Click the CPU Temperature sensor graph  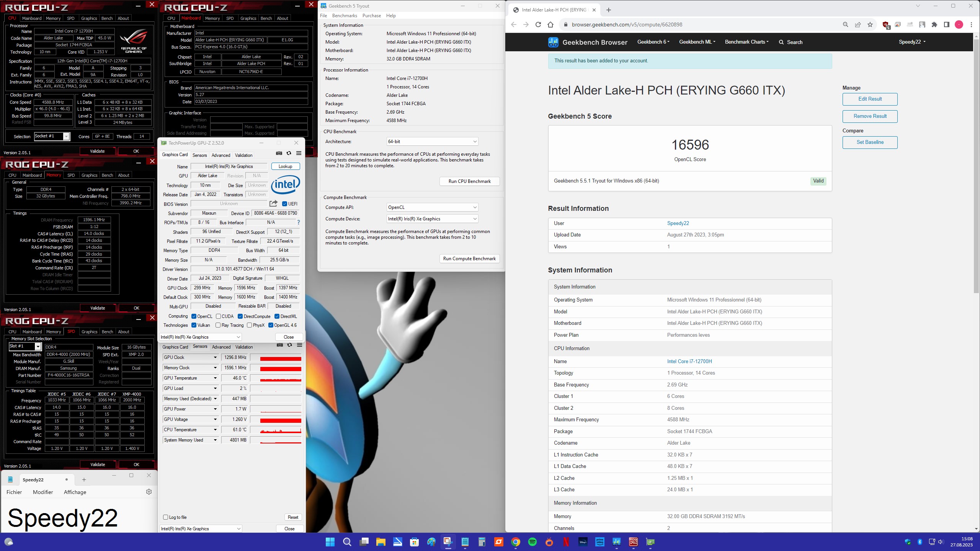276,430
